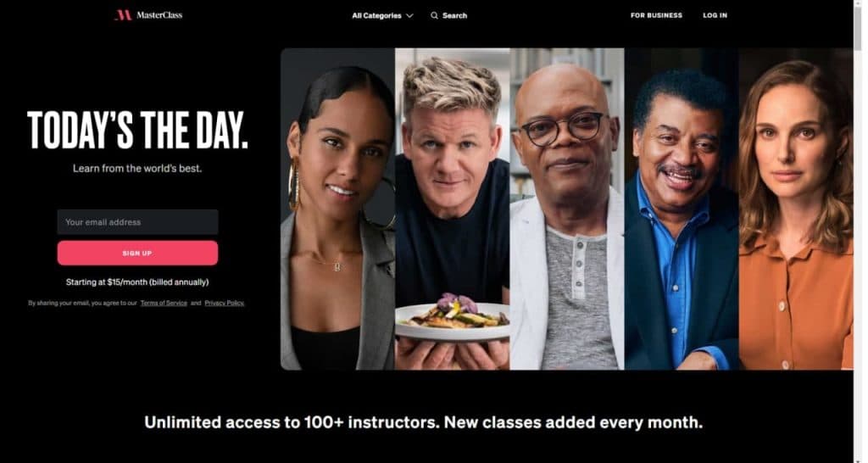Focus the Your email address field
This screenshot has width=868, height=463.
(x=138, y=222)
